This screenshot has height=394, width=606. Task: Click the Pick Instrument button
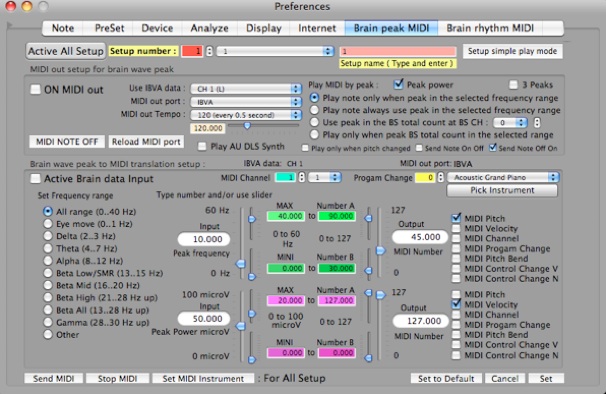[x=502, y=190]
